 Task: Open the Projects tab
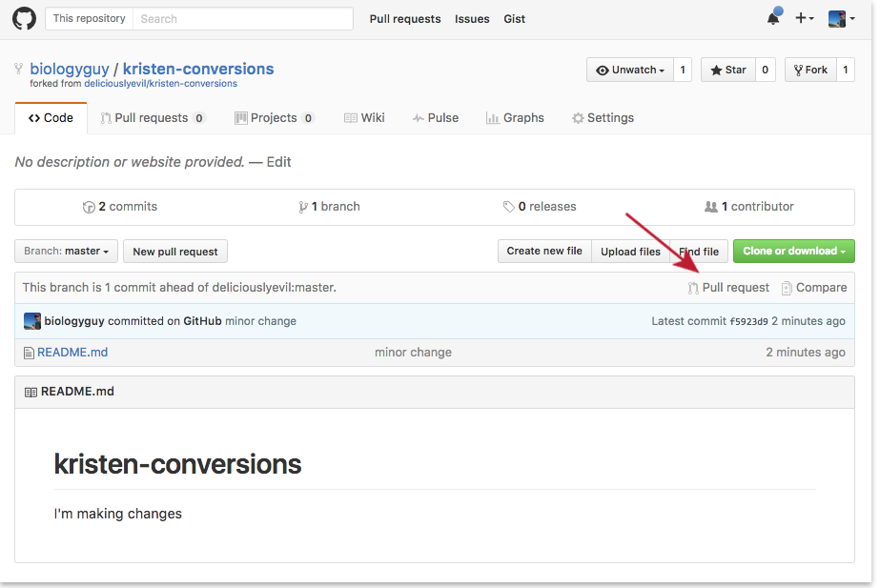click(x=275, y=118)
